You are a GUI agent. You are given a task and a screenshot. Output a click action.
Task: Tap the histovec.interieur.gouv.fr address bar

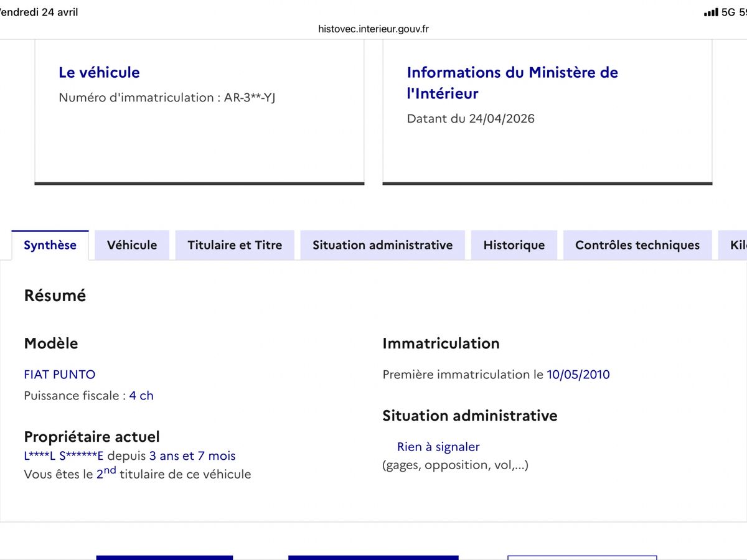(374, 29)
